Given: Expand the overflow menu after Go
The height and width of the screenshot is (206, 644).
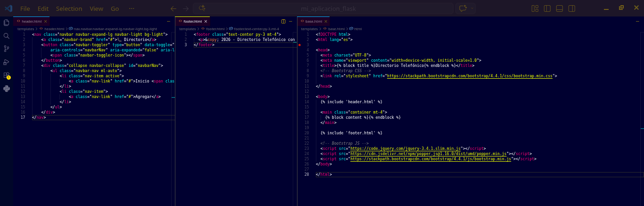Looking at the screenshot, I should coord(131,8).
